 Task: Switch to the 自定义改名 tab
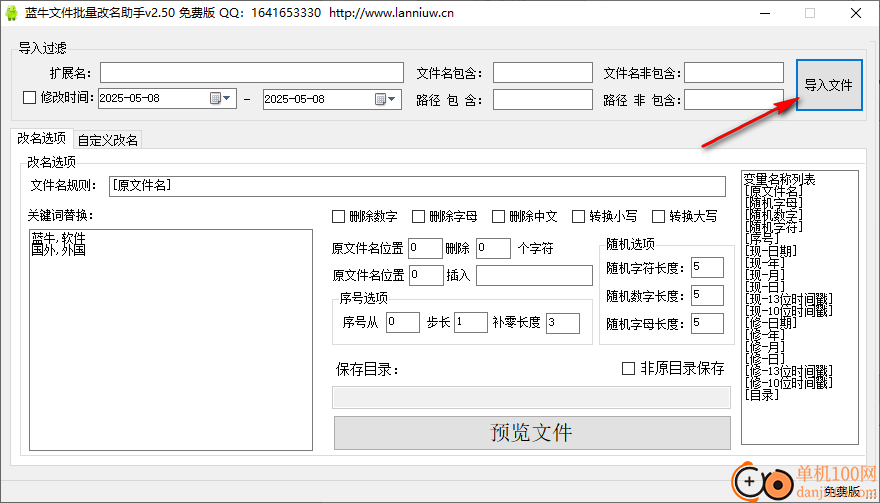click(x=108, y=140)
